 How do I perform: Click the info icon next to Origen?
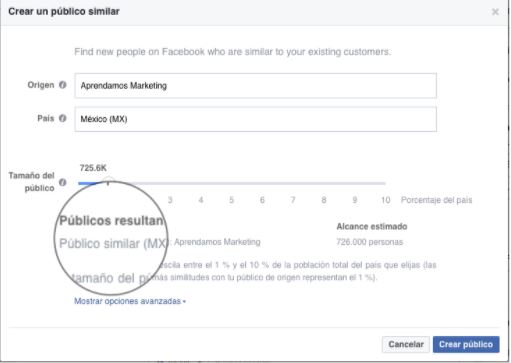(63, 85)
